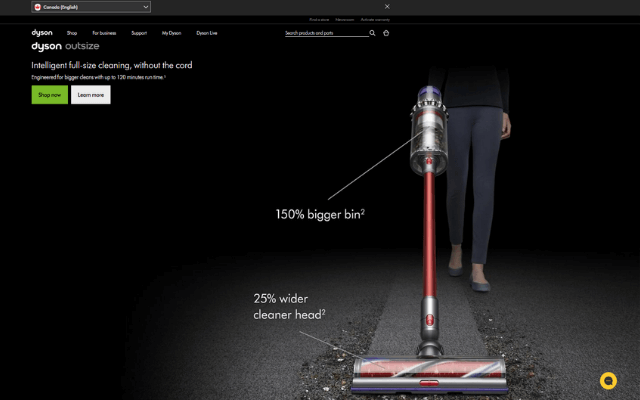The width and height of the screenshot is (640, 400).
Task: Open the Shop menu
Action: click(72, 33)
